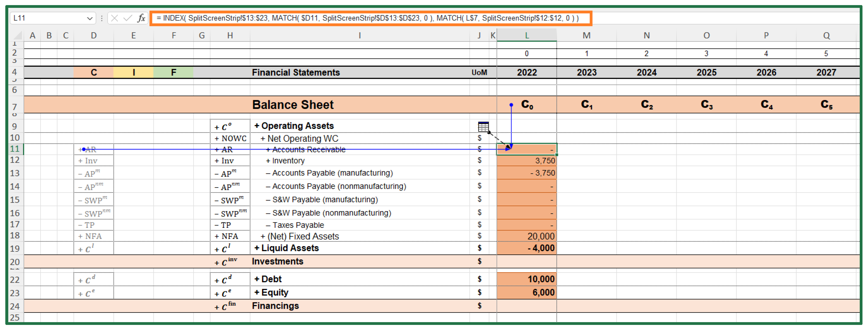The height and width of the screenshot is (330, 868).
Task: Click the Insert Function fx icon
Action: (x=141, y=18)
